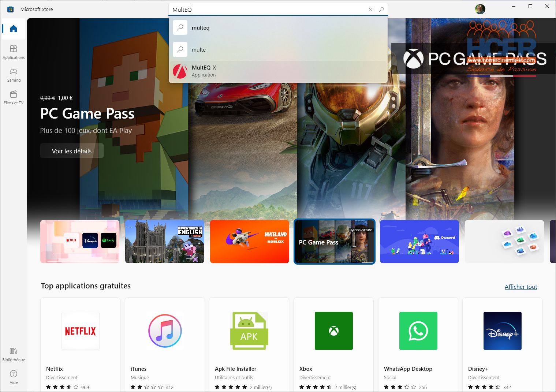Open Films et TV section

coord(14,98)
